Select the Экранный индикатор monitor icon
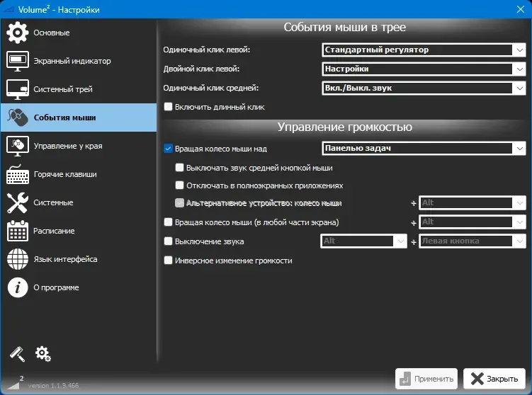The height and width of the screenshot is (395, 532). coord(17,61)
